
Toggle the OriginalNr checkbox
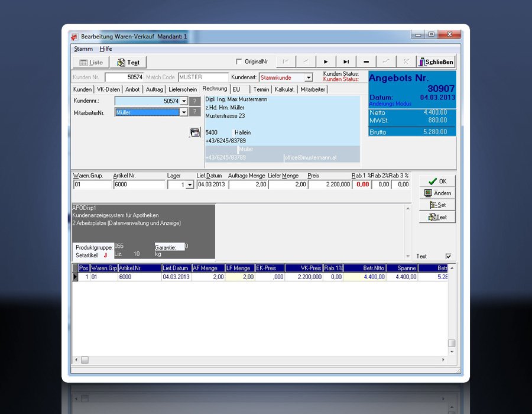pos(239,62)
